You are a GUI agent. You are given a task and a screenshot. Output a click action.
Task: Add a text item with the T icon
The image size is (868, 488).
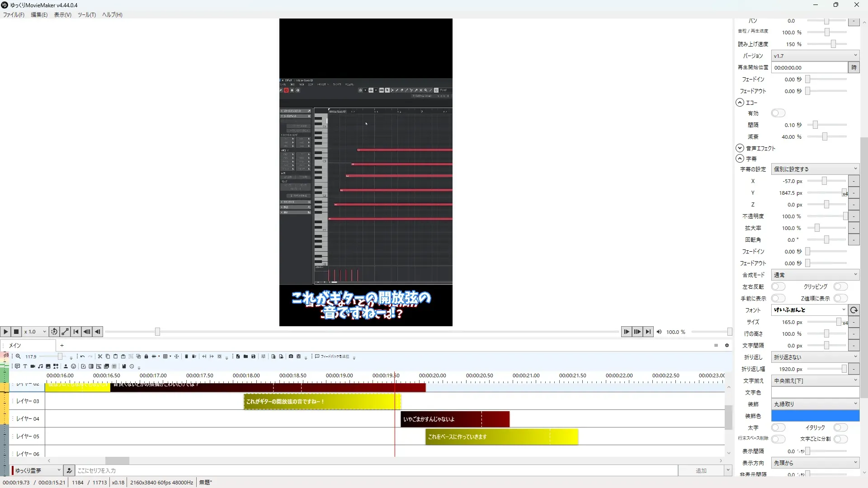click(25, 366)
